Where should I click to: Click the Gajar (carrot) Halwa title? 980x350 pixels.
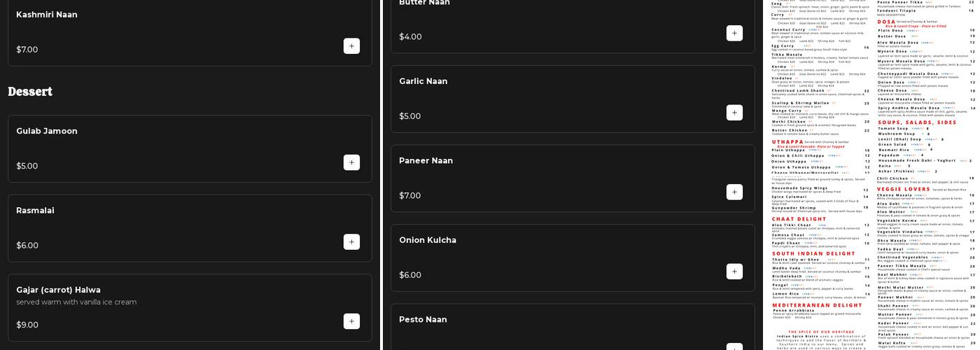point(59,290)
